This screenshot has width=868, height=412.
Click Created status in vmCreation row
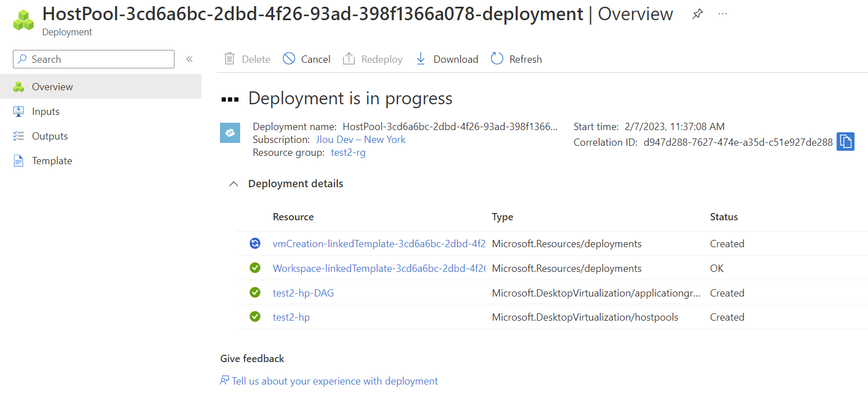coord(727,244)
